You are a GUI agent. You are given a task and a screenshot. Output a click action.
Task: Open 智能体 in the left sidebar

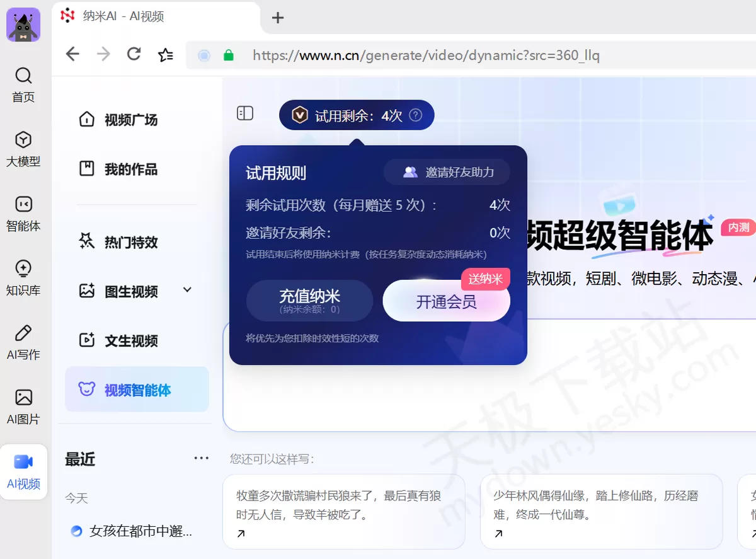(23, 214)
